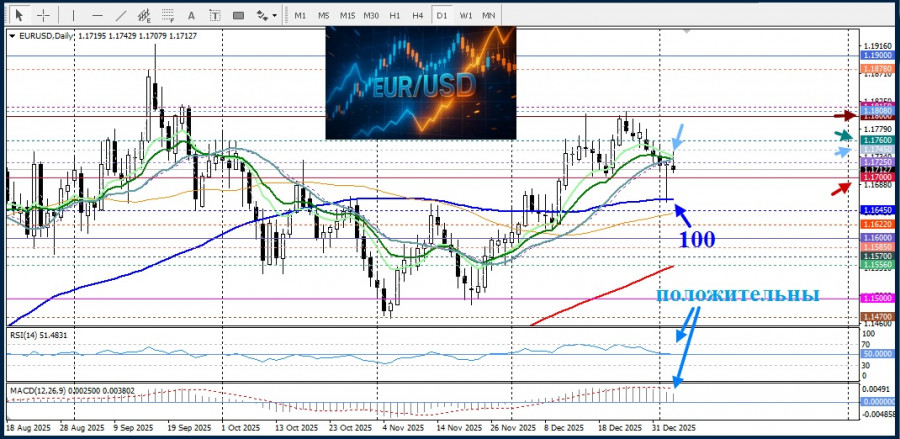Switch chart to H4 timeframe
This screenshot has width=900, height=439.
tap(418, 15)
